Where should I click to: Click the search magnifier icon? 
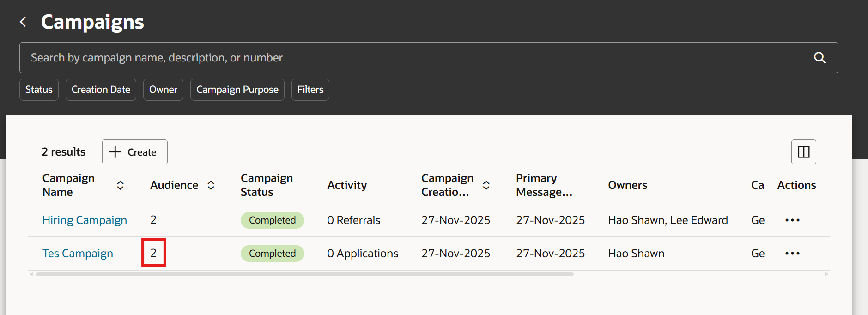tap(819, 58)
